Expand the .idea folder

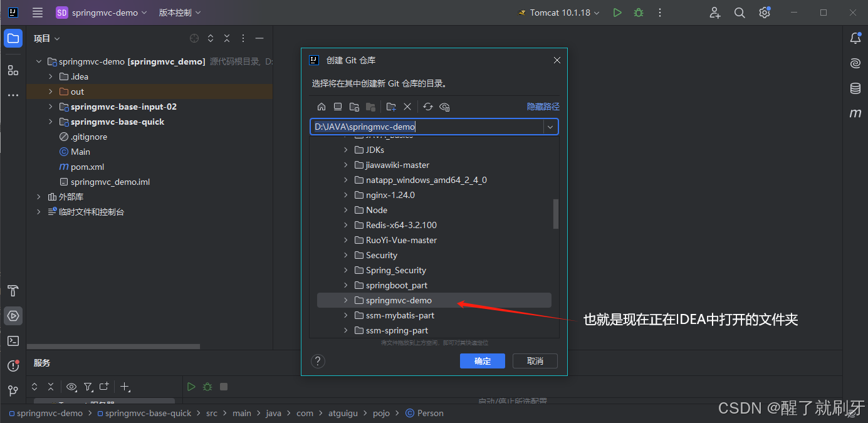[51, 76]
